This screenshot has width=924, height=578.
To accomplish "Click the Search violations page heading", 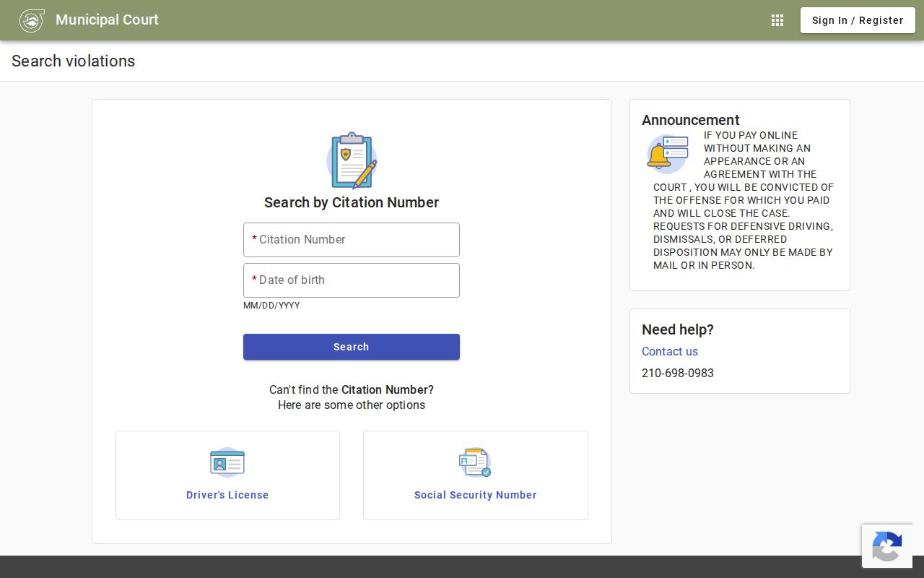I will [x=74, y=61].
